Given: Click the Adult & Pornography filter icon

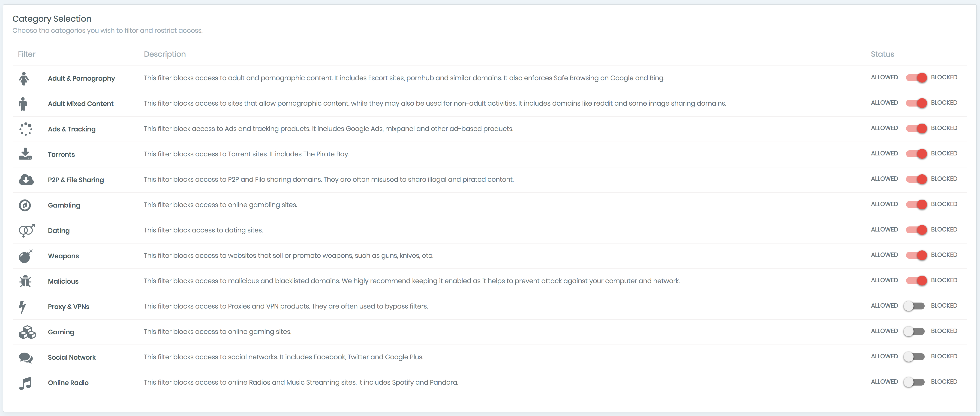Looking at the screenshot, I should click(24, 79).
